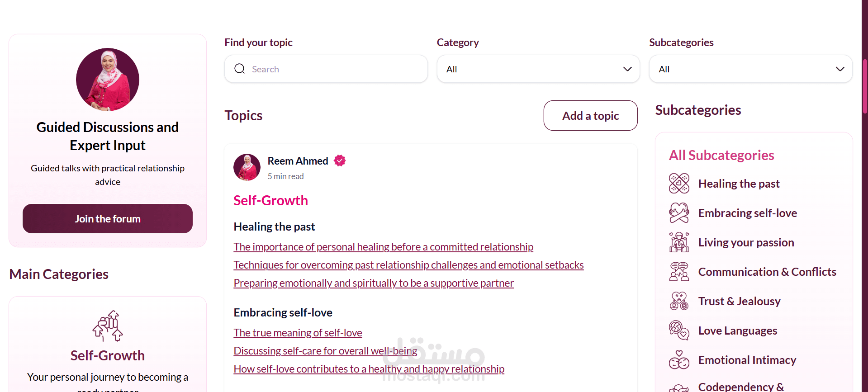Click the Find your topic search field
Screen dimensions: 868x392
326,69
